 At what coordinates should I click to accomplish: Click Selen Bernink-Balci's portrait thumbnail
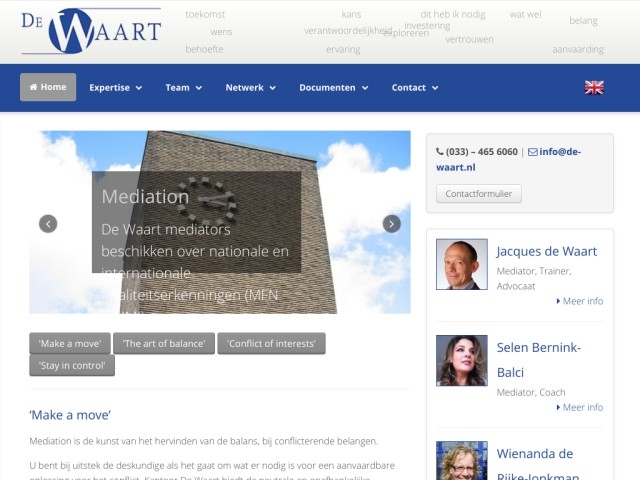point(462,360)
